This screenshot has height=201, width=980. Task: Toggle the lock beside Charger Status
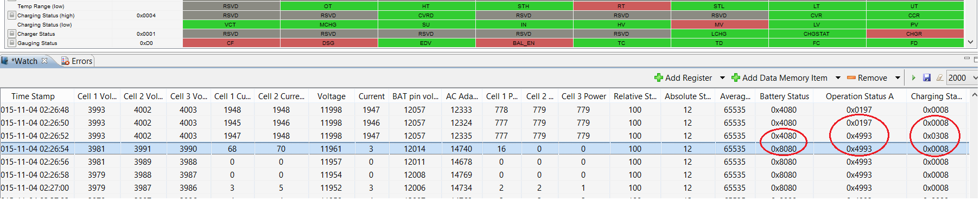click(12, 34)
